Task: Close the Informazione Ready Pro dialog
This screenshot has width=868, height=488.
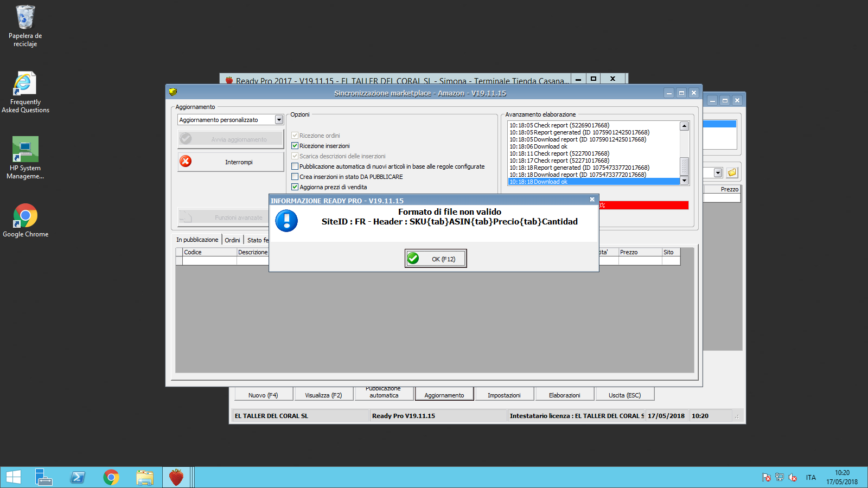Action: 592,200
